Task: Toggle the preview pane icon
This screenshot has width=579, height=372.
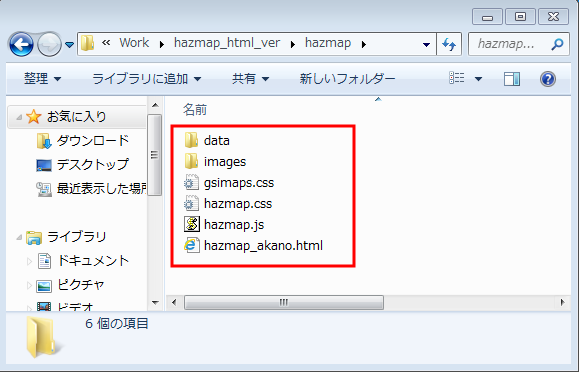Action: pyautogui.click(x=512, y=79)
